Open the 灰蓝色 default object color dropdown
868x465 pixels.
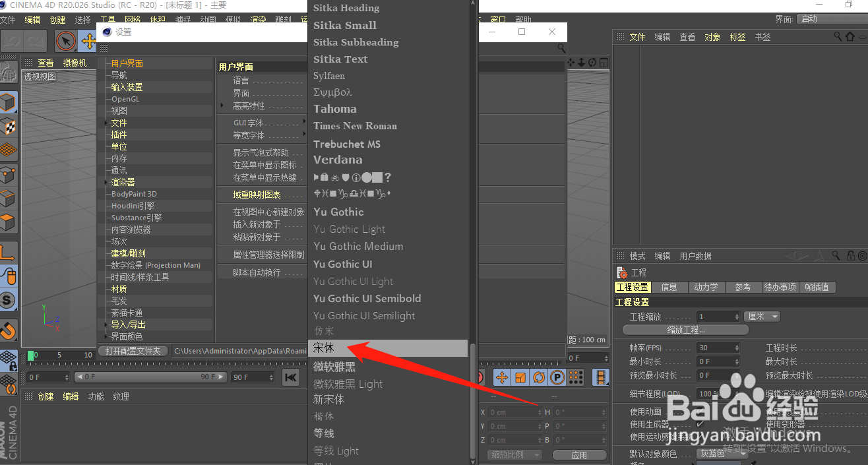click(x=722, y=453)
